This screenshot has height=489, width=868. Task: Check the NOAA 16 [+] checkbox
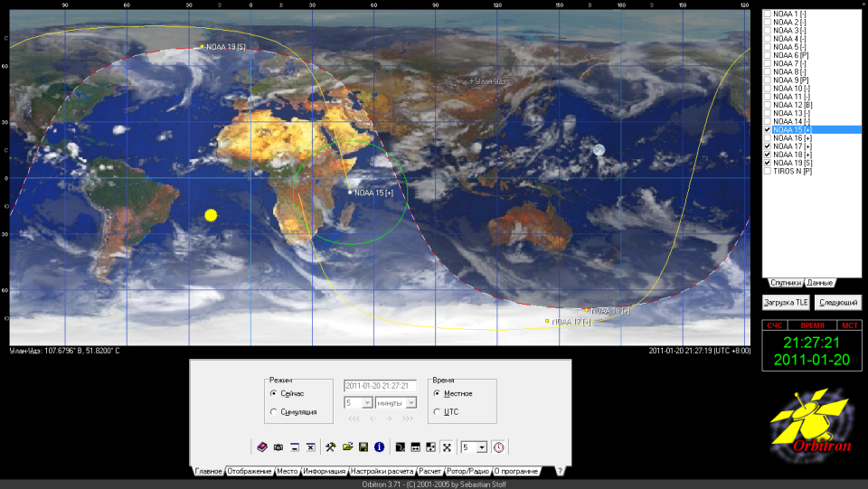pyautogui.click(x=768, y=137)
